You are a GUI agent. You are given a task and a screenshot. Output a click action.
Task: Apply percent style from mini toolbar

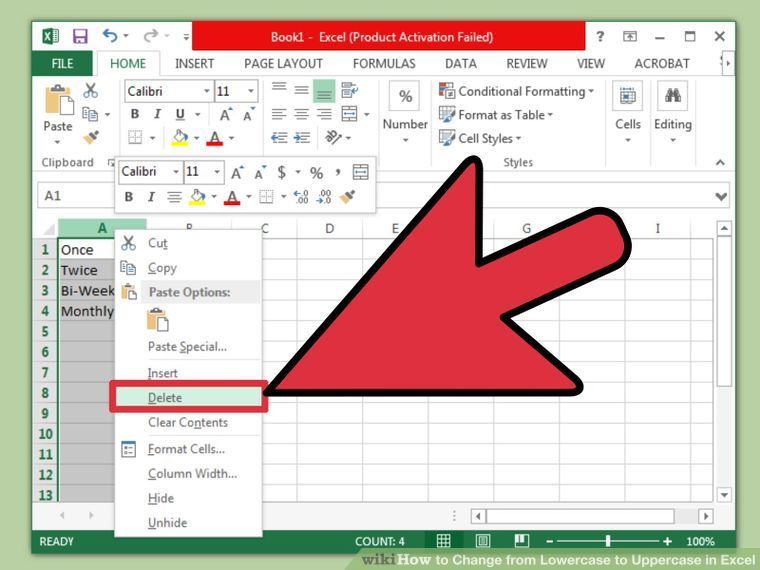tap(317, 173)
